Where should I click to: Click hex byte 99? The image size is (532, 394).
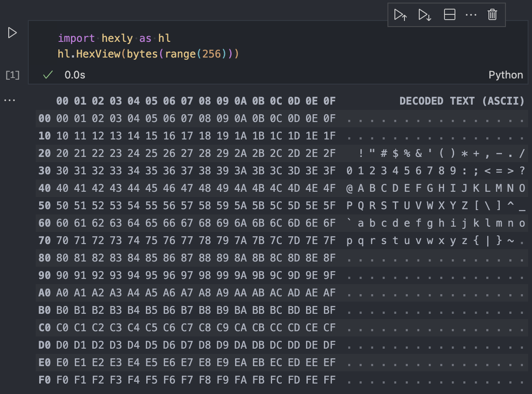coord(222,275)
